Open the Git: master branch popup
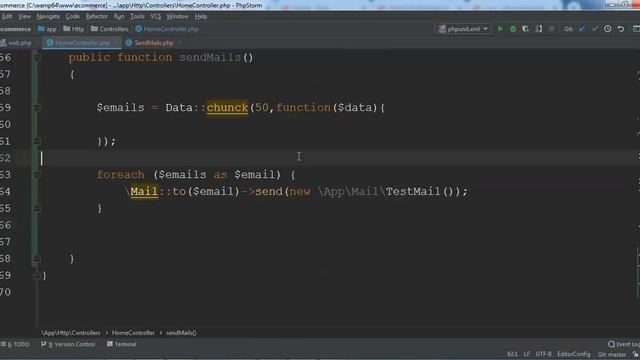 [611, 354]
